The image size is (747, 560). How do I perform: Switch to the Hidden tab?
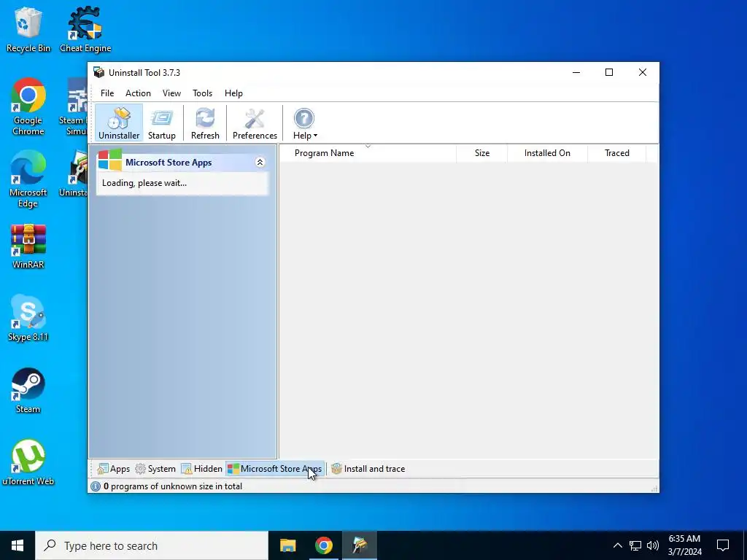click(x=202, y=469)
